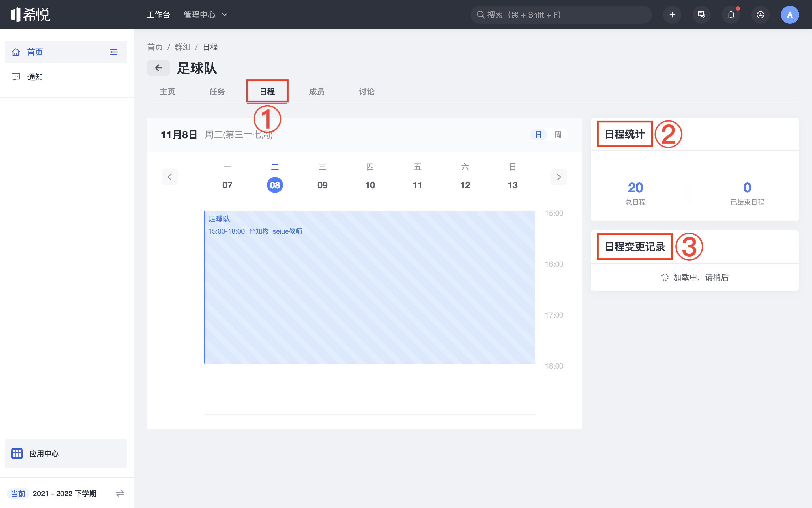
Task: Click the 日程变更记录 panel title
Action: (x=635, y=247)
